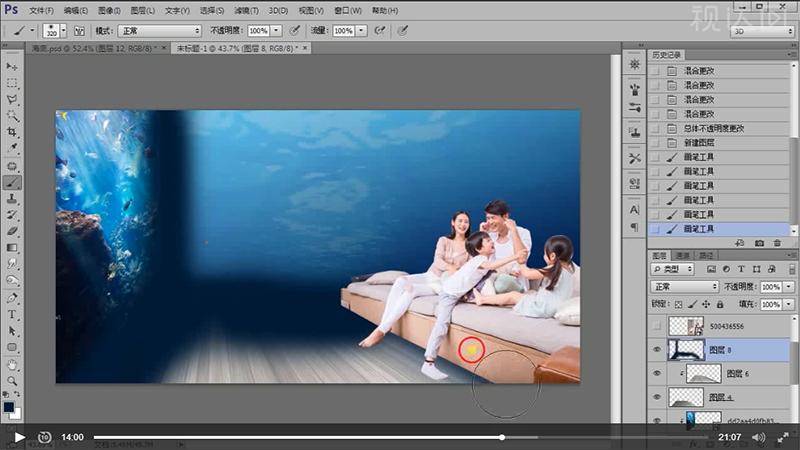The image size is (800, 450).
Task: Filter layers by pixel layers icon
Action: coord(711,269)
